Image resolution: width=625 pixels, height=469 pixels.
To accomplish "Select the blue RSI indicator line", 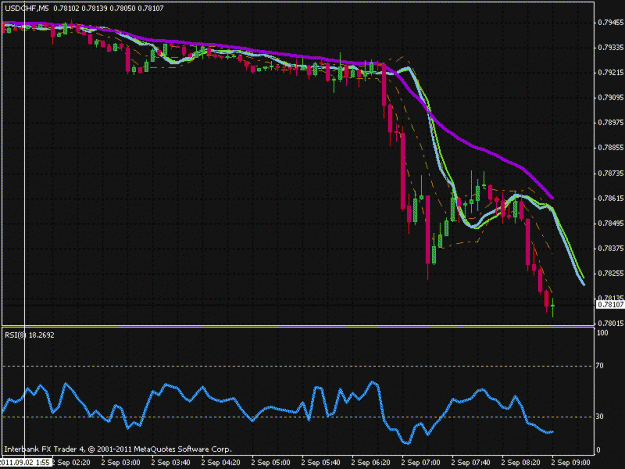I will (x=279, y=409).
